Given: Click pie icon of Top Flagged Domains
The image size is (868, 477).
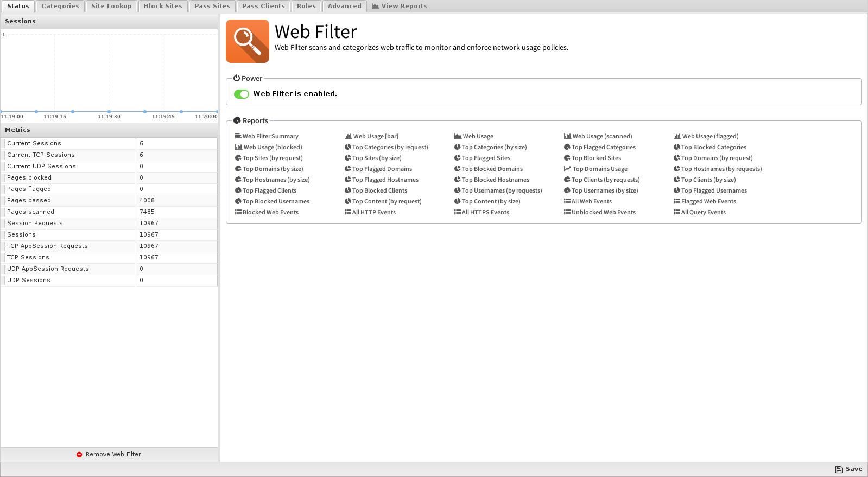Looking at the screenshot, I should point(347,169).
